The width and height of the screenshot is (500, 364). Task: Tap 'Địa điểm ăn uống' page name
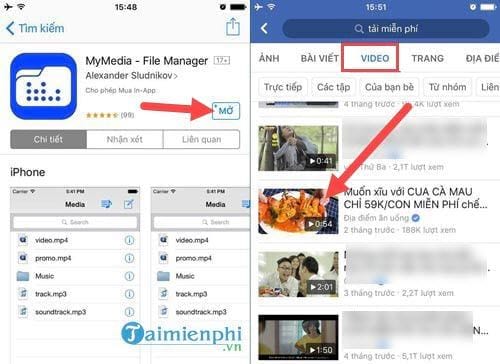coord(376,218)
